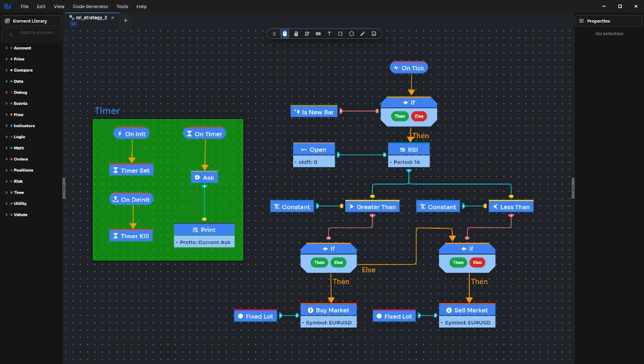
Task: Add a new tab with plus button
Action: 125,21
